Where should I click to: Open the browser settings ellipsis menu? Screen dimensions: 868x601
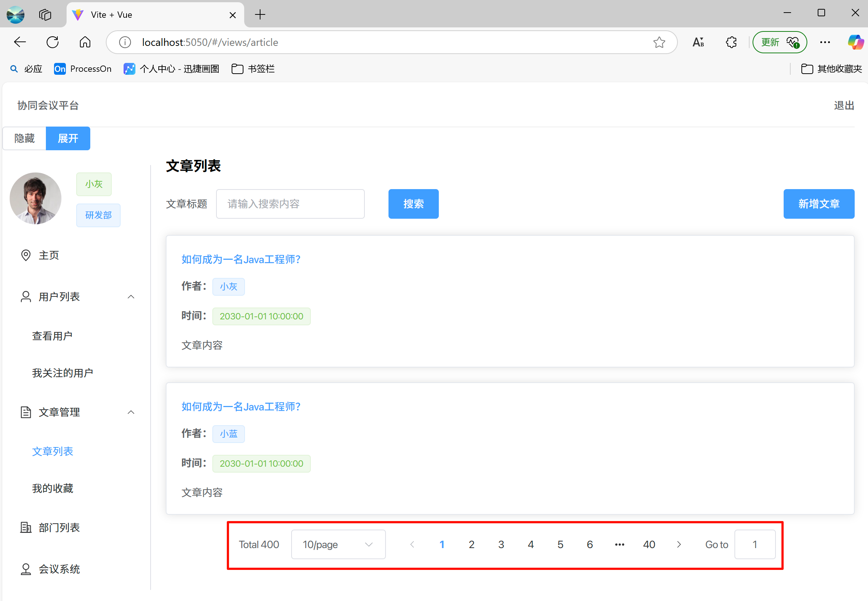click(825, 42)
